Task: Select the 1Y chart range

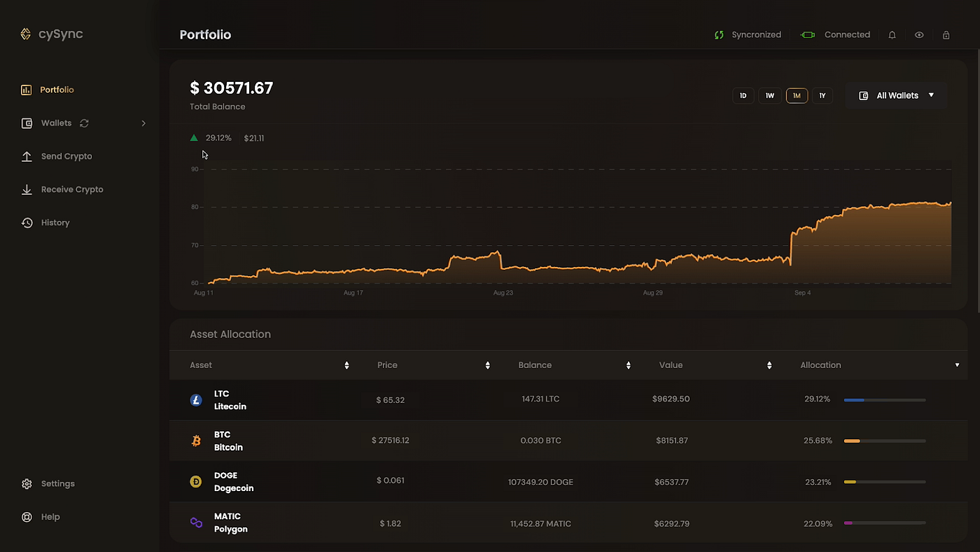Action: coord(822,95)
